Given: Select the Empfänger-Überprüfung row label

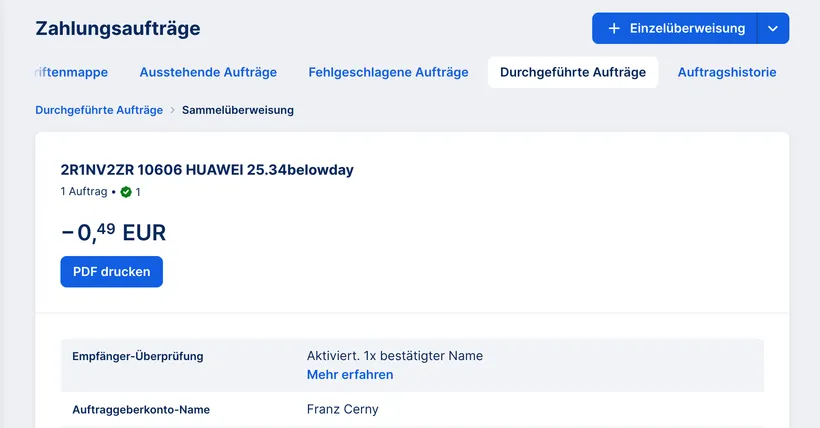Looking at the screenshot, I should 138,356.
